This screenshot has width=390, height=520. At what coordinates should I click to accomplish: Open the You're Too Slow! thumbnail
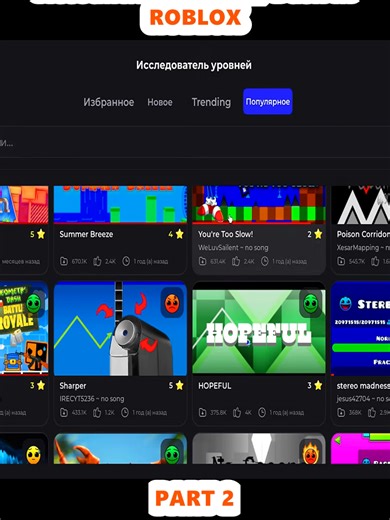(x=259, y=204)
